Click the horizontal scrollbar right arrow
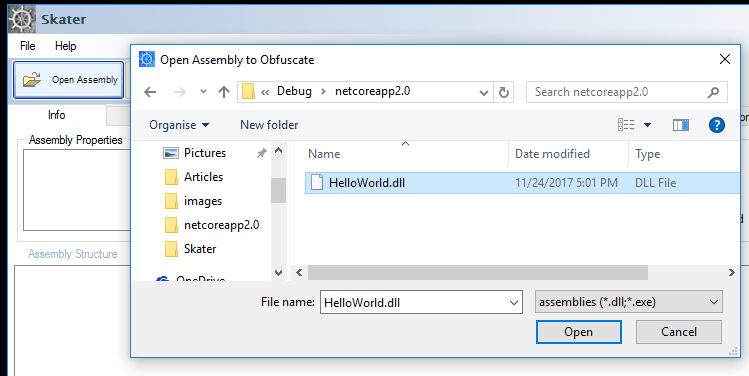This screenshot has width=749, height=376. pos(731,273)
